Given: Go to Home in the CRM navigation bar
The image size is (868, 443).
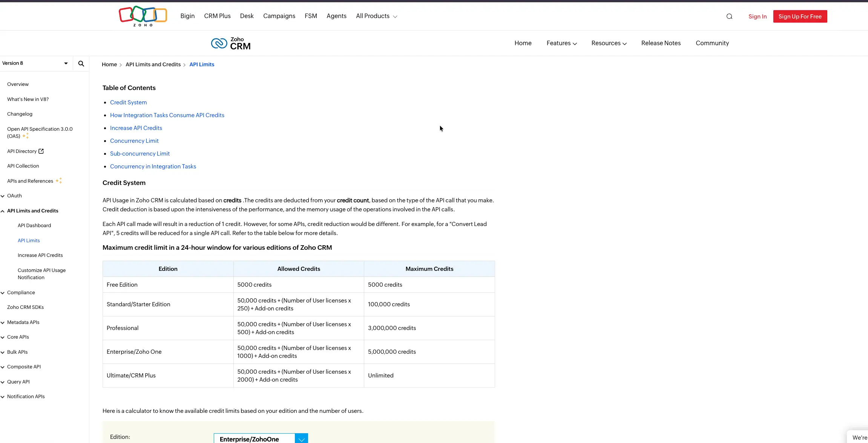Looking at the screenshot, I should (523, 43).
